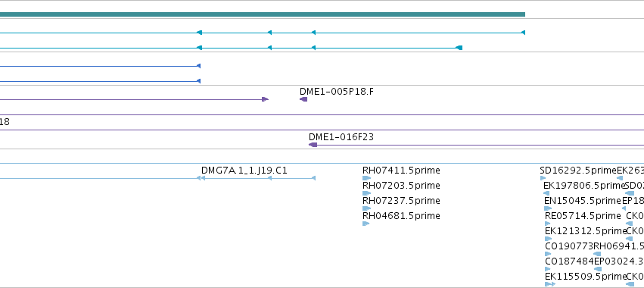Click the EK121312.5prime EST label
The height and width of the screenshot is (288, 644).
585,231
